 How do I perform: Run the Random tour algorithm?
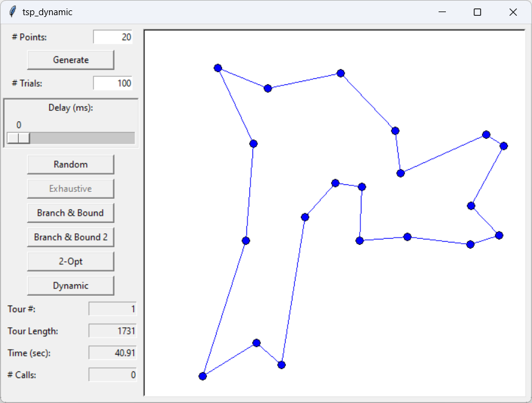(x=70, y=164)
